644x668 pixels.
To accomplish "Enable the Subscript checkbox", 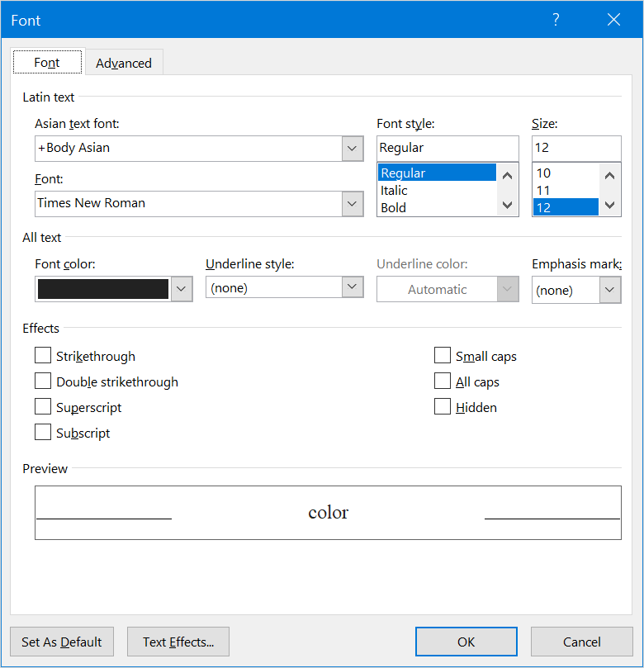I will 43,433.
